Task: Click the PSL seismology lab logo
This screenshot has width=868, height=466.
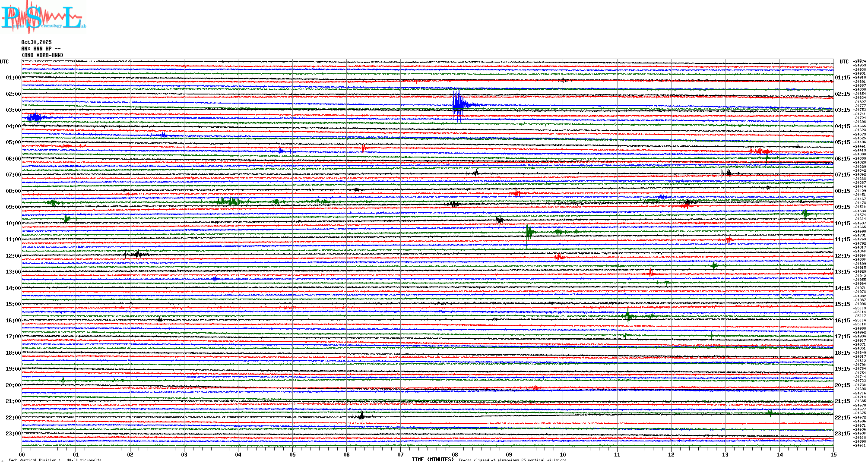Action: [x=43, y=17]
